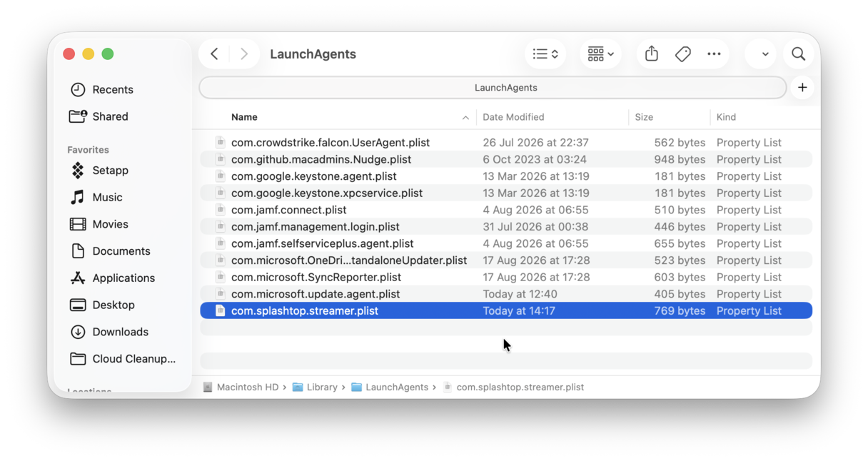Sort by Date Modified column

click(513, 117)
